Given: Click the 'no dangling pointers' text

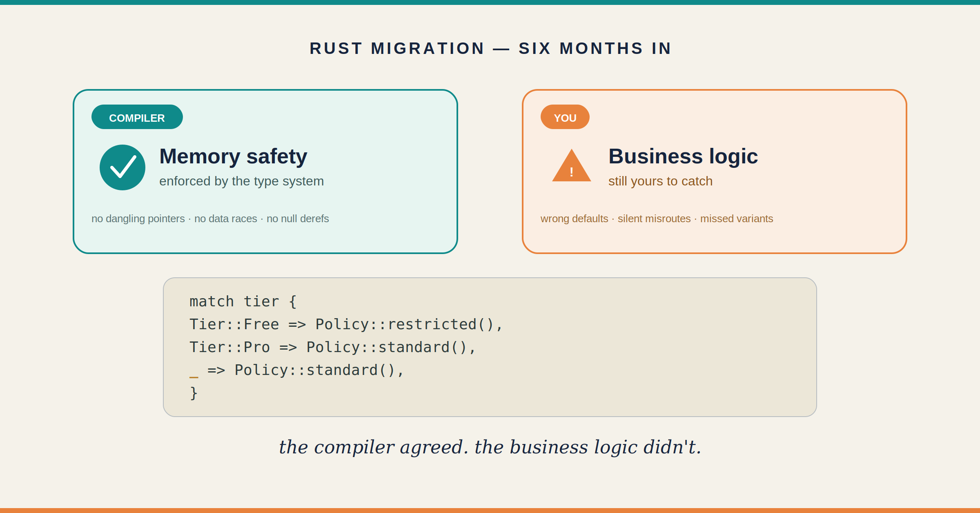Looking at the screenshot, I should (138, 219).
